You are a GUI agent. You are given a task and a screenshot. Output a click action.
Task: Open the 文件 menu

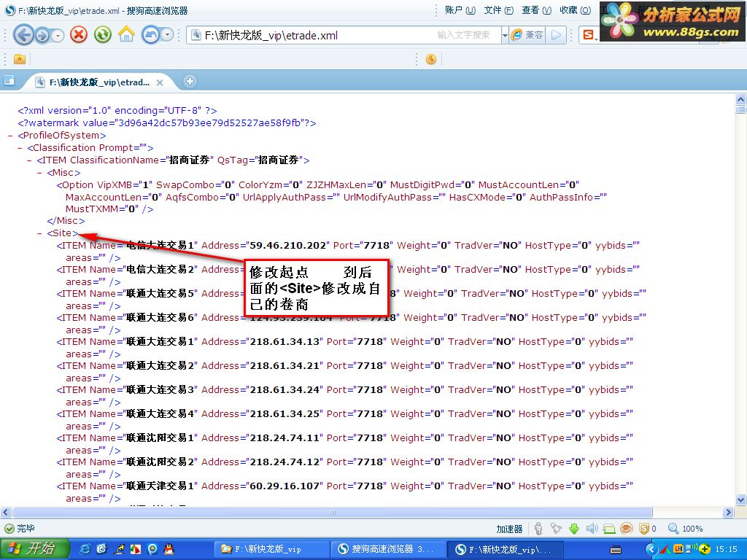[x=498, y=10]
